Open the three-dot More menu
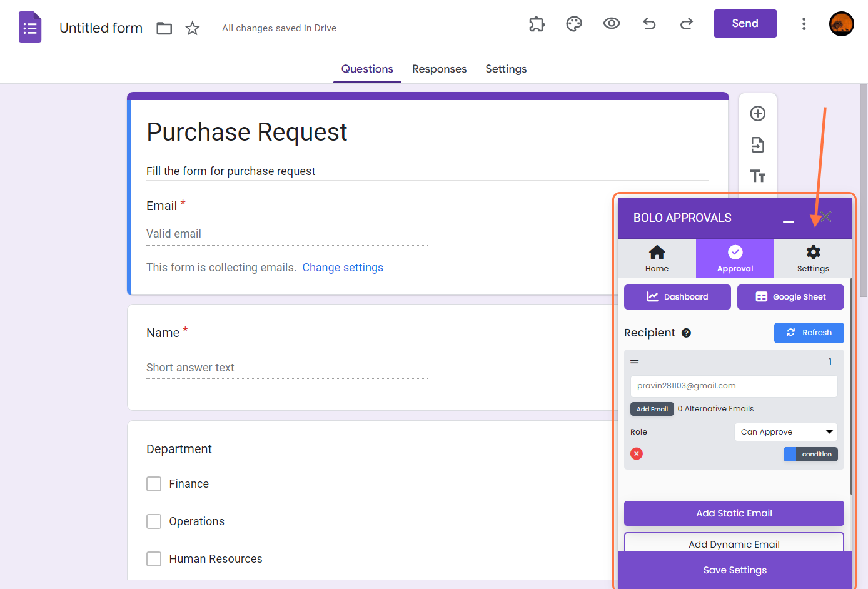 [804, 24]
